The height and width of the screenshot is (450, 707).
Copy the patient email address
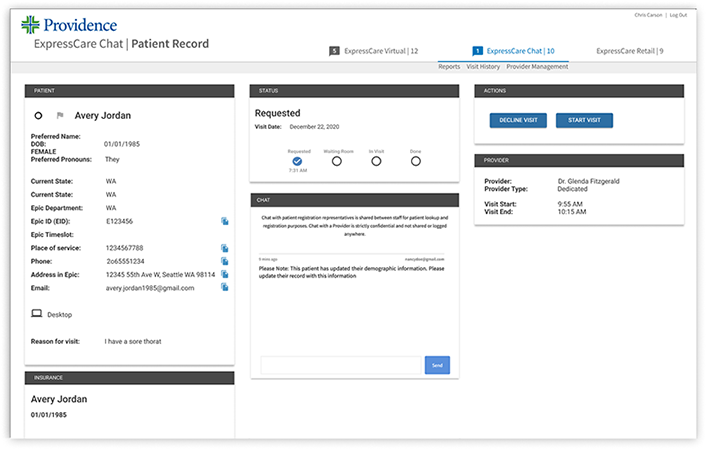(225, 287)
